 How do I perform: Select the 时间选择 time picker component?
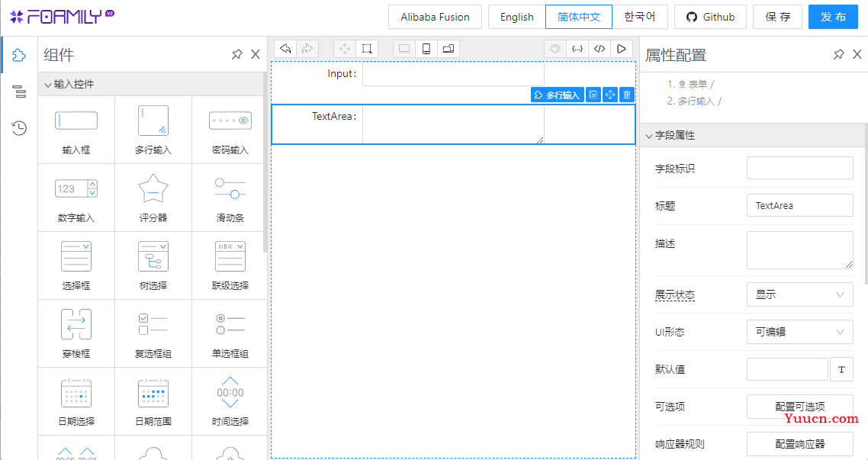coord(230,402)
